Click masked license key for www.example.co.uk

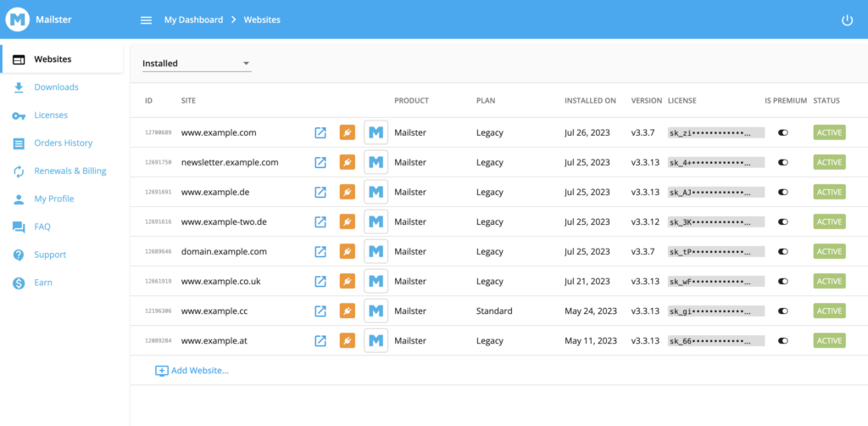pyautogui.click(x=715, y=282)
